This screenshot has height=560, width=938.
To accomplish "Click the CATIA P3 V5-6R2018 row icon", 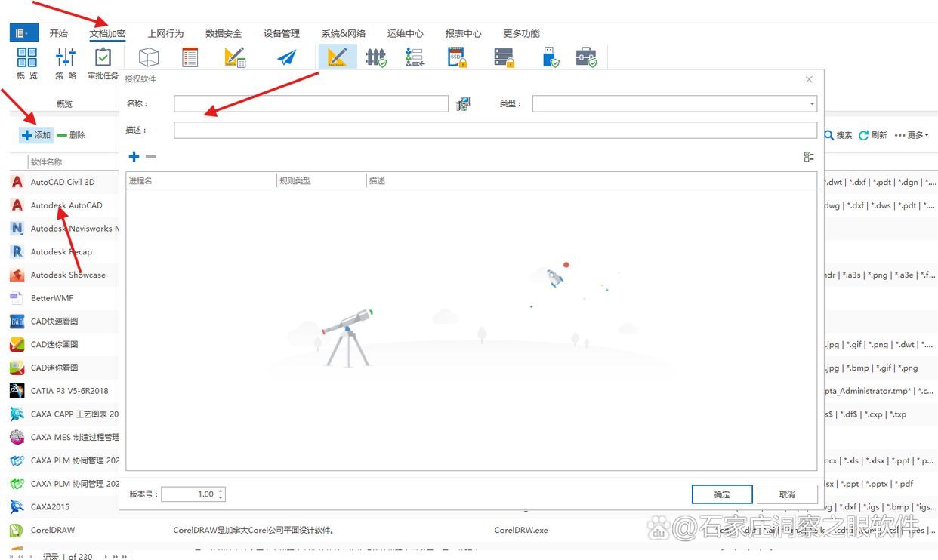I will click(17, 391).
